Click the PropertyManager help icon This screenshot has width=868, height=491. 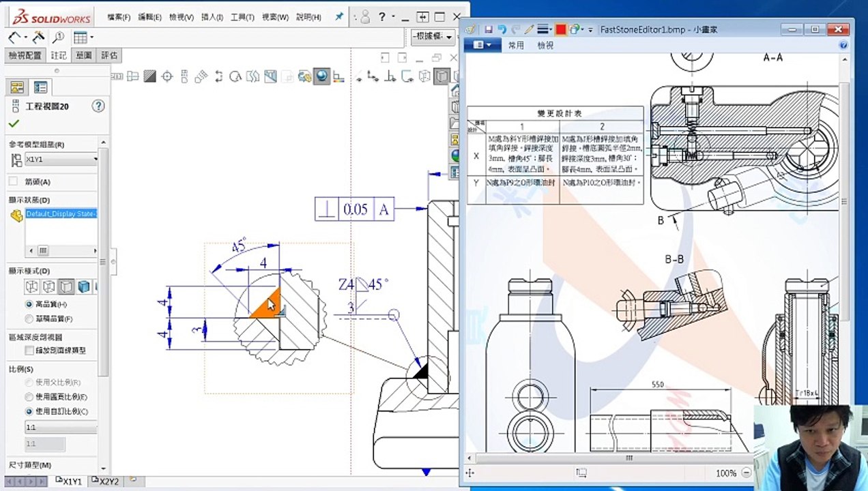pos(98,106)
